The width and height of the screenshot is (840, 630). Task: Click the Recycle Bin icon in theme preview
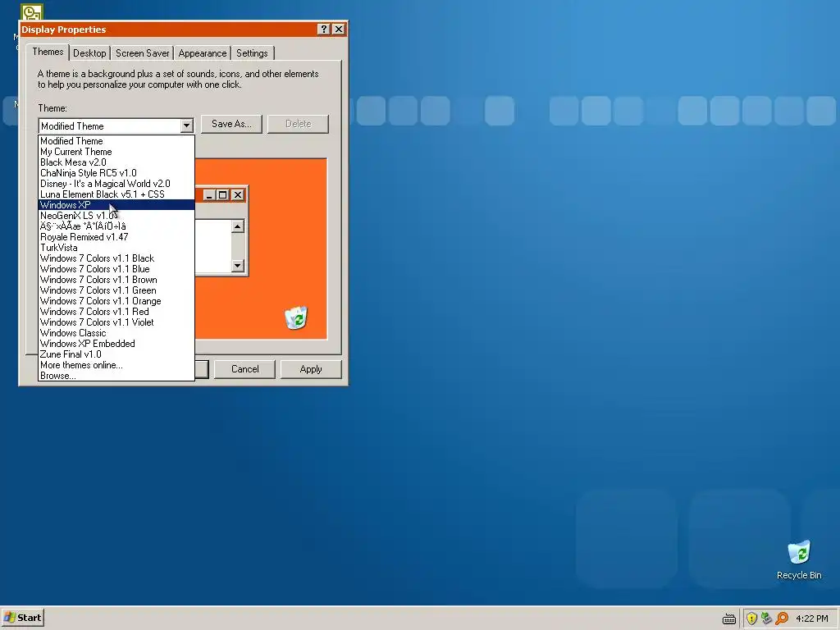coord(295,317)
